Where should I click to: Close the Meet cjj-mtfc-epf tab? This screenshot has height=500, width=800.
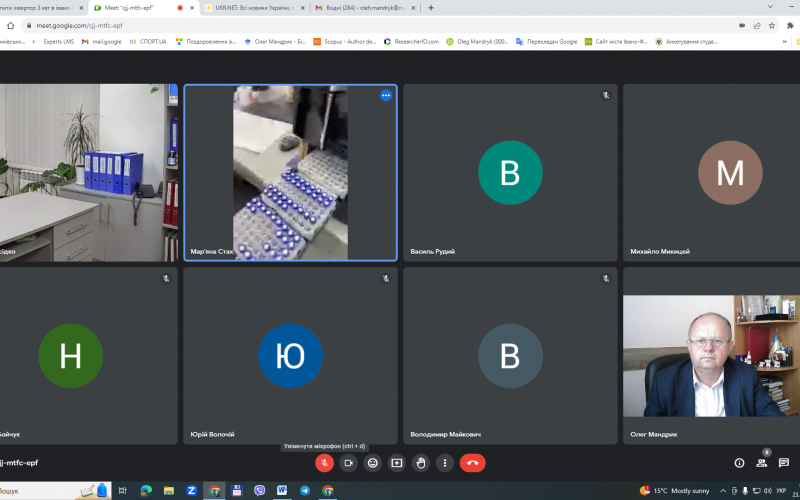coord(191,8)
